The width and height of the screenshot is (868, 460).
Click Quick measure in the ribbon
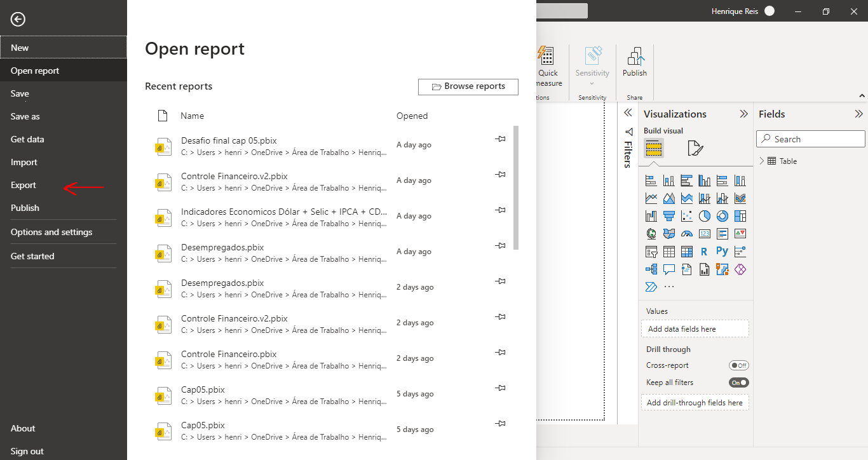548,67
